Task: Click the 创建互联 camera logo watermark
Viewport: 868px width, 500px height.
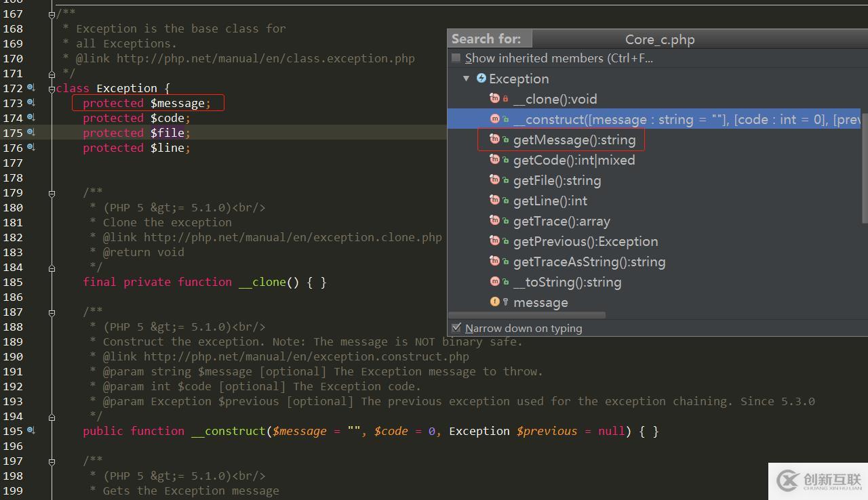Action: (787, 481)
